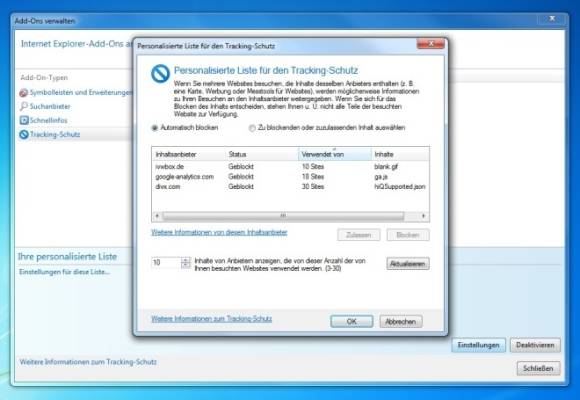
Task: Click the website count number field
Action: pyautogui.click(x=166, y=263)
